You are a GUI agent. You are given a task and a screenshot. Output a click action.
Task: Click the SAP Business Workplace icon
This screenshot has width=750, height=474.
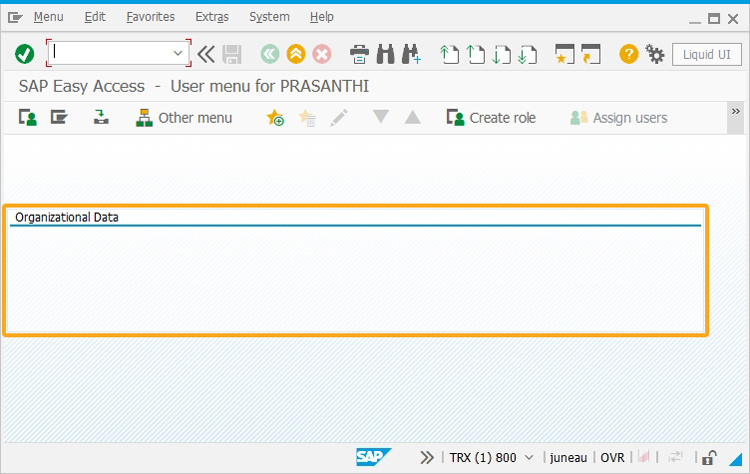101,117
